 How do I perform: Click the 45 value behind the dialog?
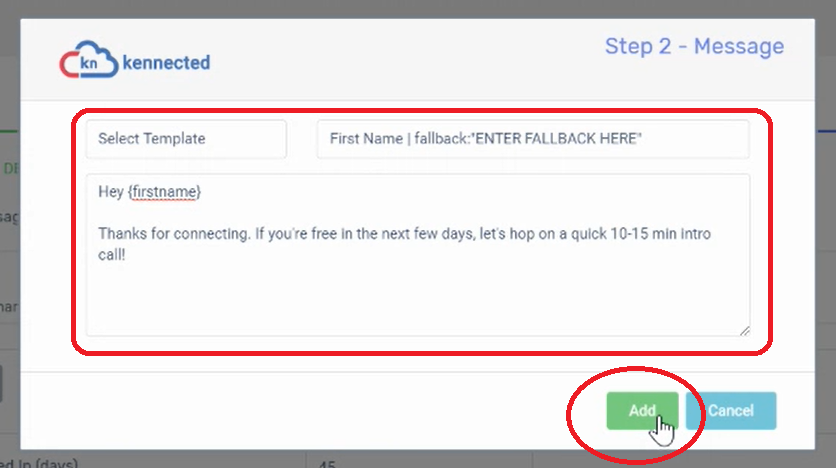coord(327,464)
